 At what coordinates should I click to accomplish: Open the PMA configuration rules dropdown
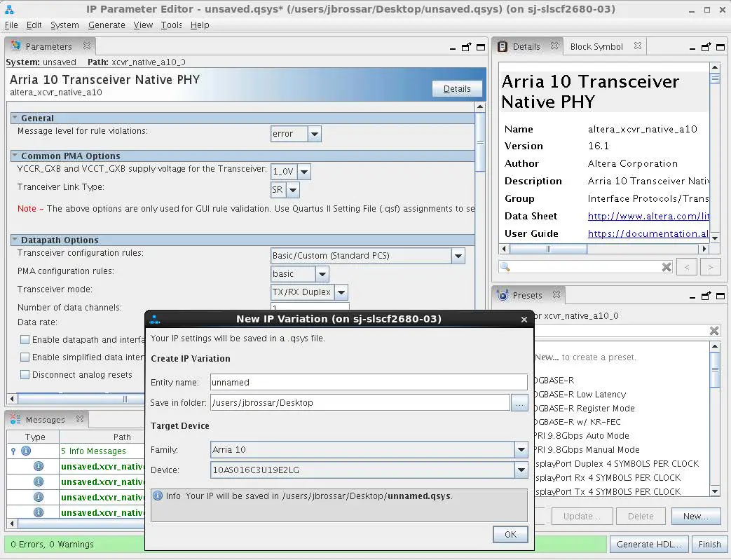tap(322, 274)
